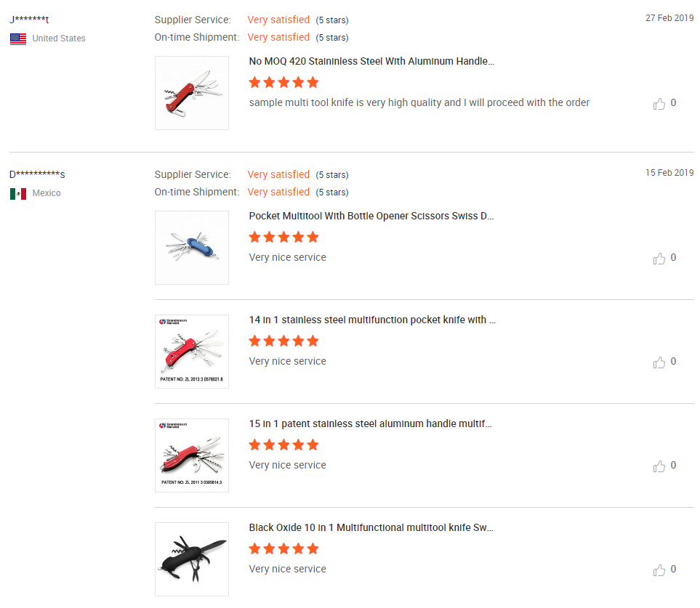This screenshot has height=608, width=700.
Task: Open 14 in 1 stainless steel knife link
Action: 372,320
